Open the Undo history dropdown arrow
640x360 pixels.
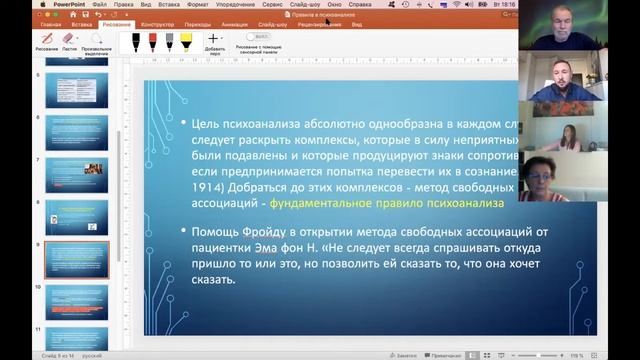pos(104,15)
